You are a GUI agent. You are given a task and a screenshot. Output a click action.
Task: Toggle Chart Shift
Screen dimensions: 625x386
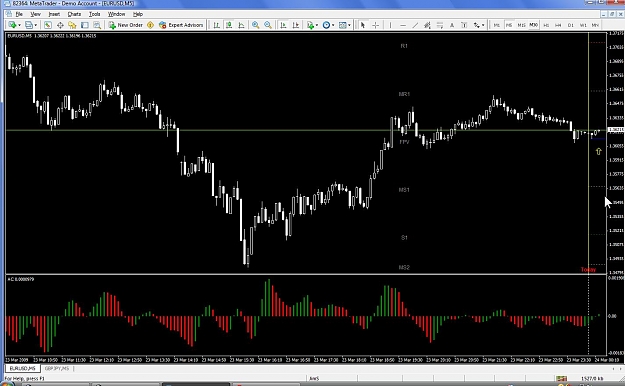click(x=295, y=25)
